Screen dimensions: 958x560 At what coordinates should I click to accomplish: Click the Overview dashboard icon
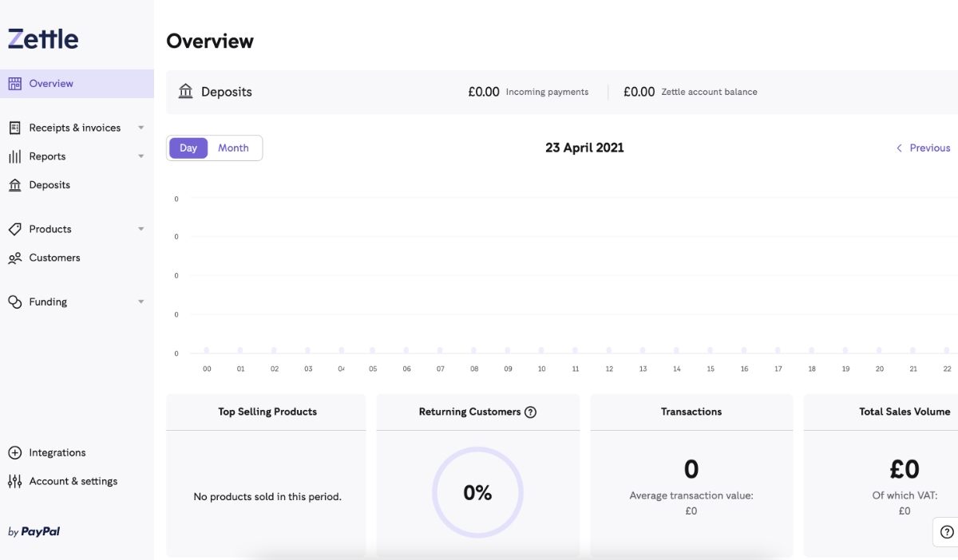pos(14,83)
